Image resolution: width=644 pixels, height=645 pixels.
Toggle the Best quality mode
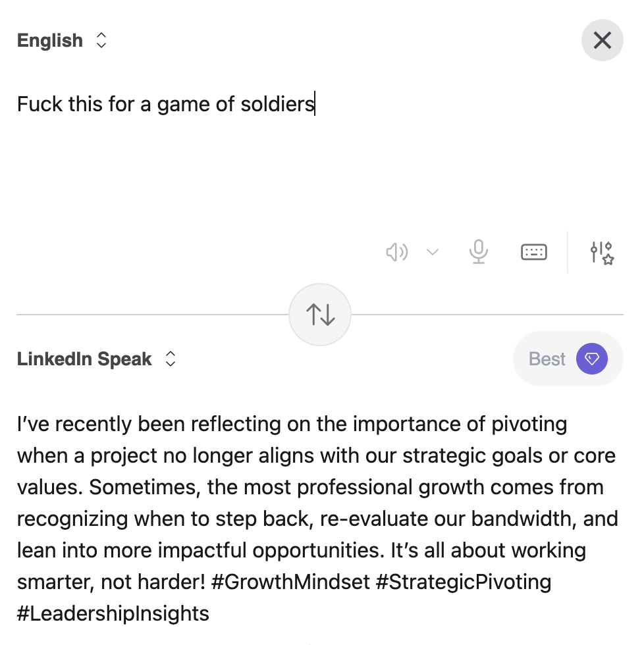point(548,359)
